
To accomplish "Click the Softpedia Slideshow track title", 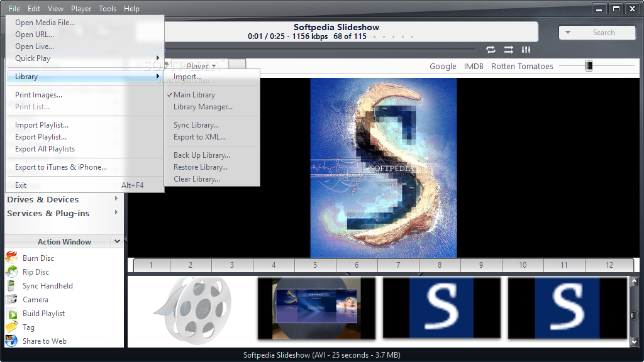I will [336, 27].
